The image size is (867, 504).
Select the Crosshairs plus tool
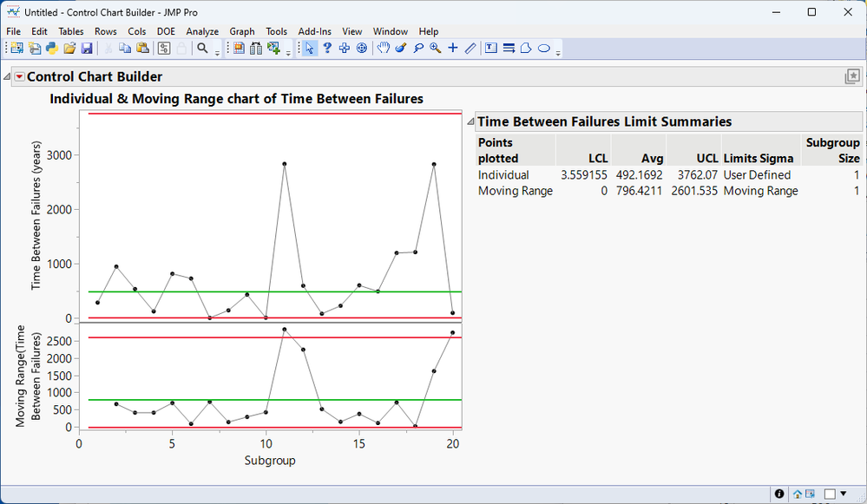[x=453, y=48]
